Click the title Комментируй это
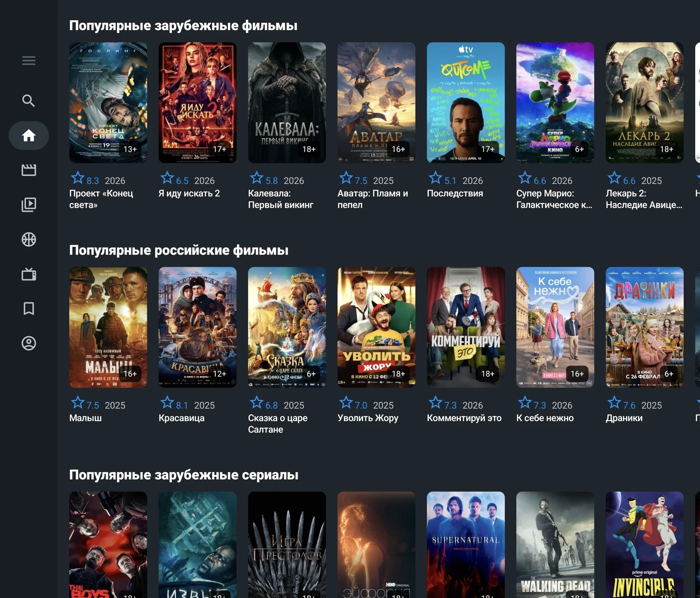 point(464,418)
